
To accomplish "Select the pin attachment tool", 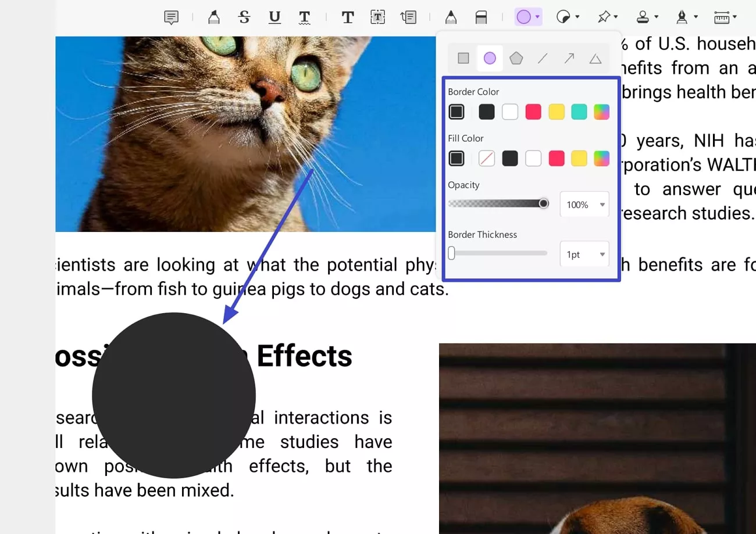I will 604,17.
